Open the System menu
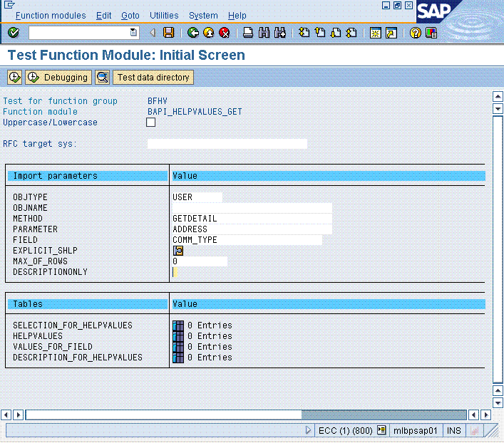The height and width of the screenshot is (443, 504). click(x=203, y=16)
